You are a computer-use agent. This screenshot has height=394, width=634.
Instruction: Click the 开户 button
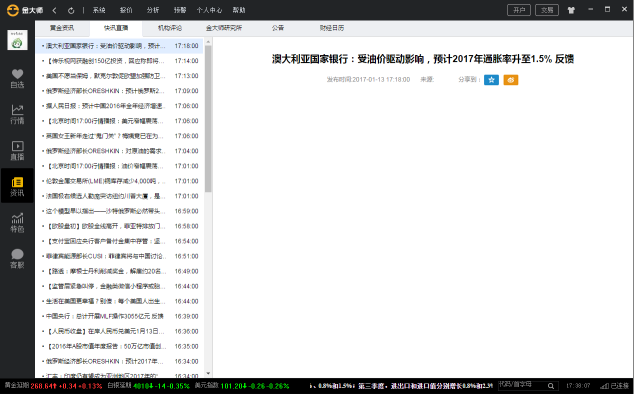519,10
